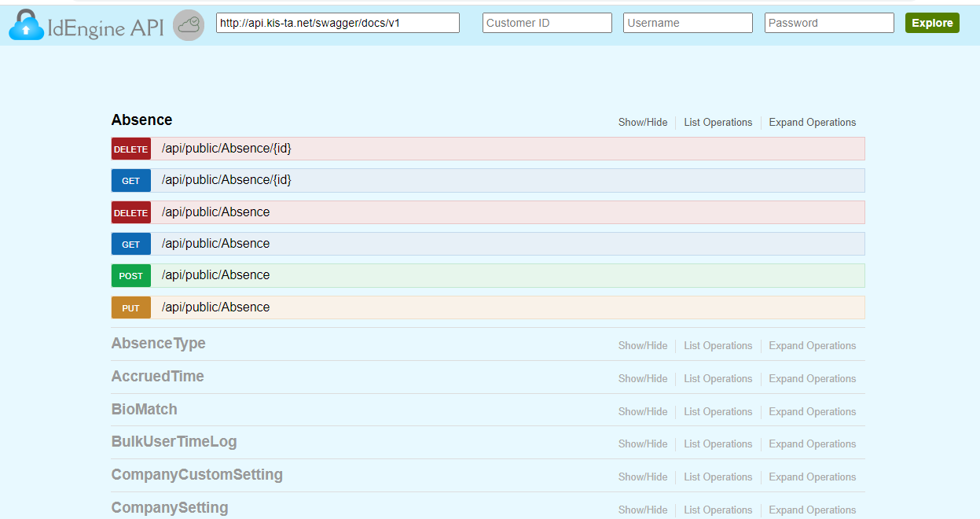Expand Operations for AccruedTime
This screenshot has width=980, height=519.
pyautogui.click(x=812, y=379)
